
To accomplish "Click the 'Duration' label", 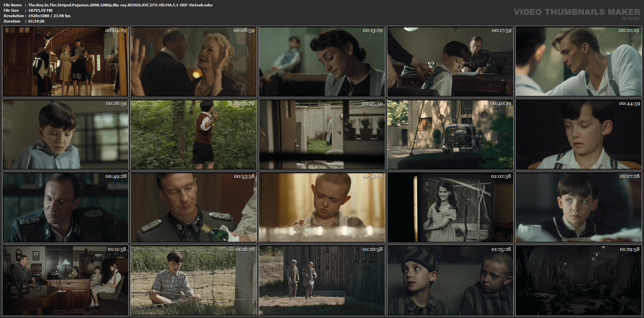I will click(x=12, y=21).
